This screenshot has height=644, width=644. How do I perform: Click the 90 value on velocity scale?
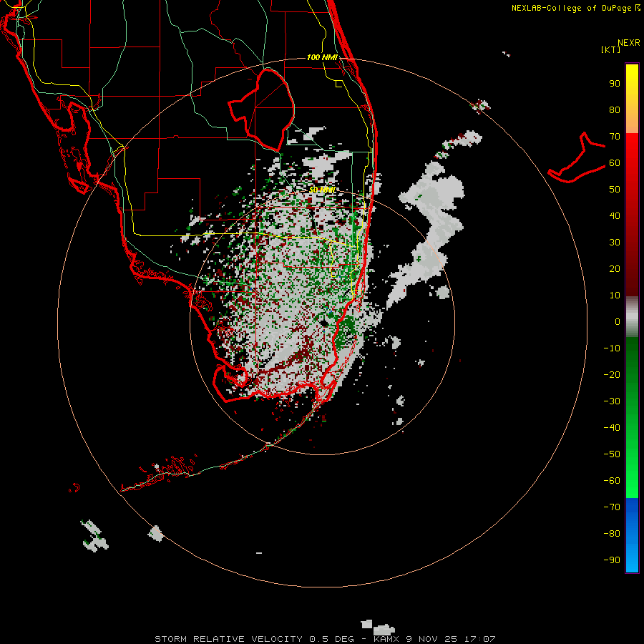click(x=615, y=84)
